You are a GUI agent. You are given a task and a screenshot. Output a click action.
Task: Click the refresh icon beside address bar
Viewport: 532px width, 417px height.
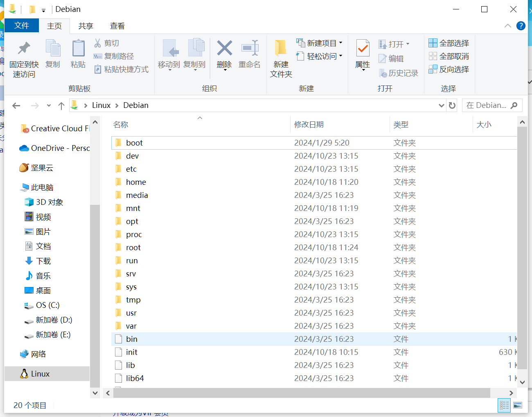point(452,105)
